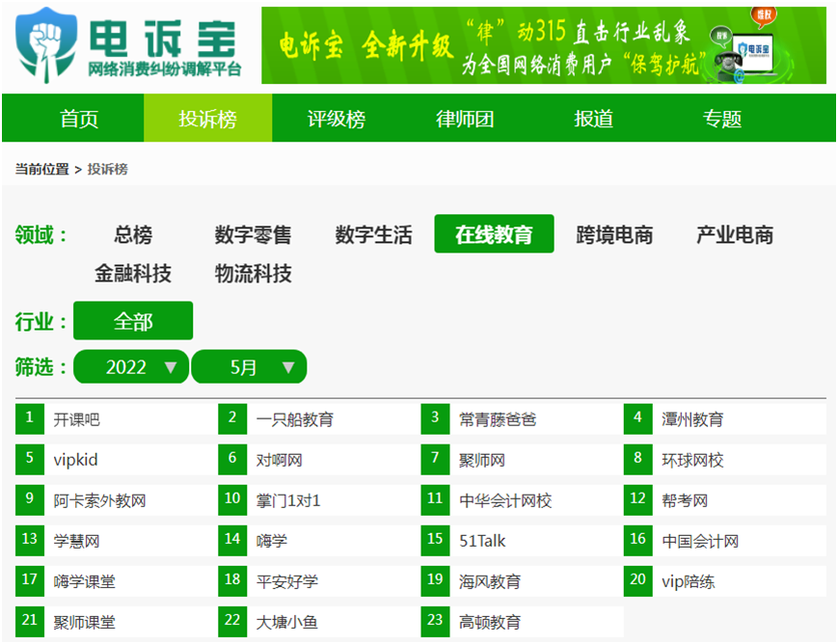Select the 在线教育 domain filter
Viewport: 838px width, 644px height.
pyautogui.click(x=494, y=234)
